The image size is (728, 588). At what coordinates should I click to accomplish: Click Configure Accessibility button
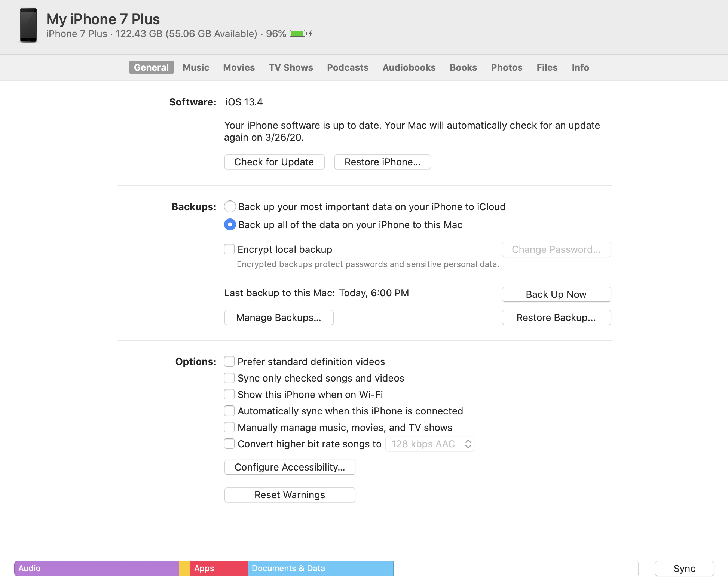pyautogui.click(x=290, y=467)
